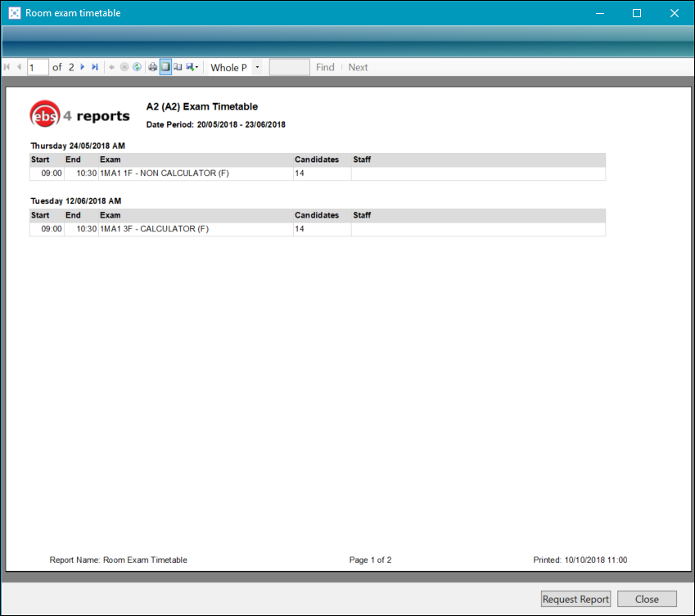Viewport: 695px width, 616px height.
Task: Toggle the print layout view
Action: (165, 67)
